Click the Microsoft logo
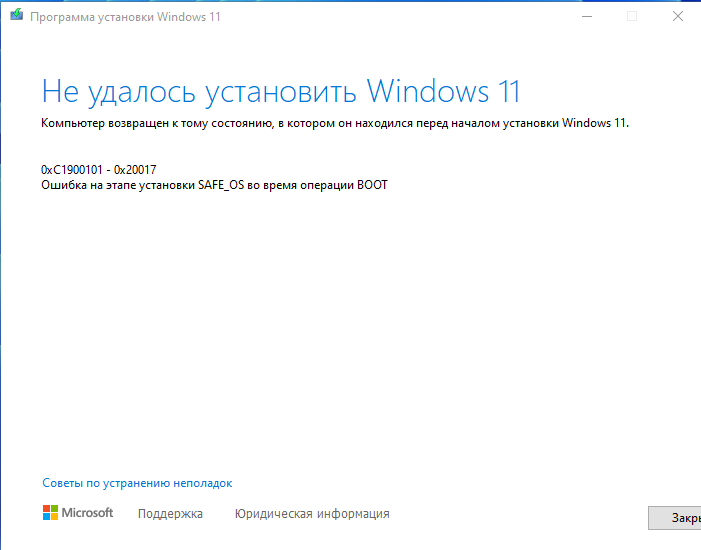Image resolution: width=701 pixels, height=550 pixels. 78,513
